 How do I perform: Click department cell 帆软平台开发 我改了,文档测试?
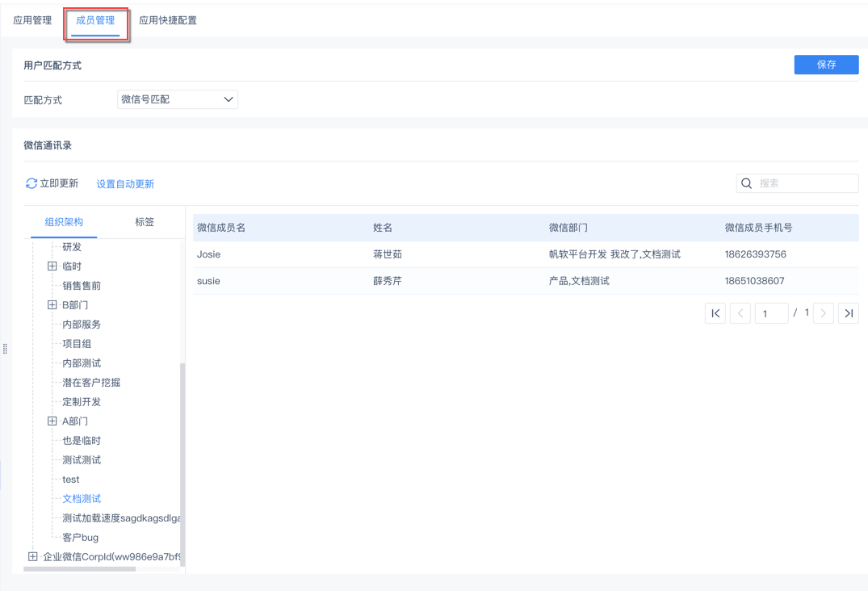pyautogui.click(x=614, y=254)
